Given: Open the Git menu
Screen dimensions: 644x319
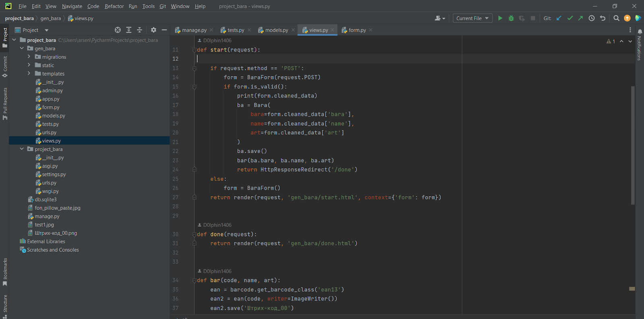Looking at the screenshot, I should pos(163,6).
